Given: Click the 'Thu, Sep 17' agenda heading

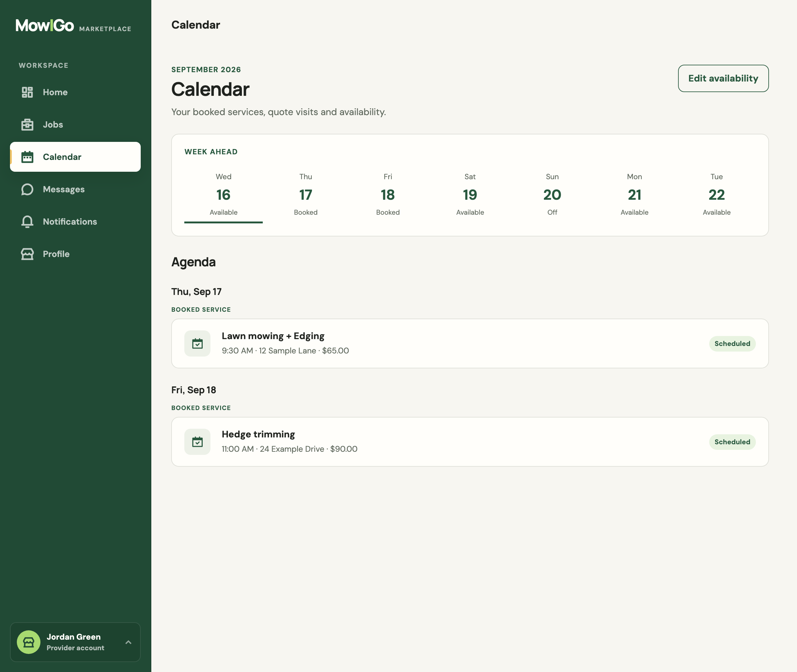Looking at the screenshot, I should (x=196, y=292).
